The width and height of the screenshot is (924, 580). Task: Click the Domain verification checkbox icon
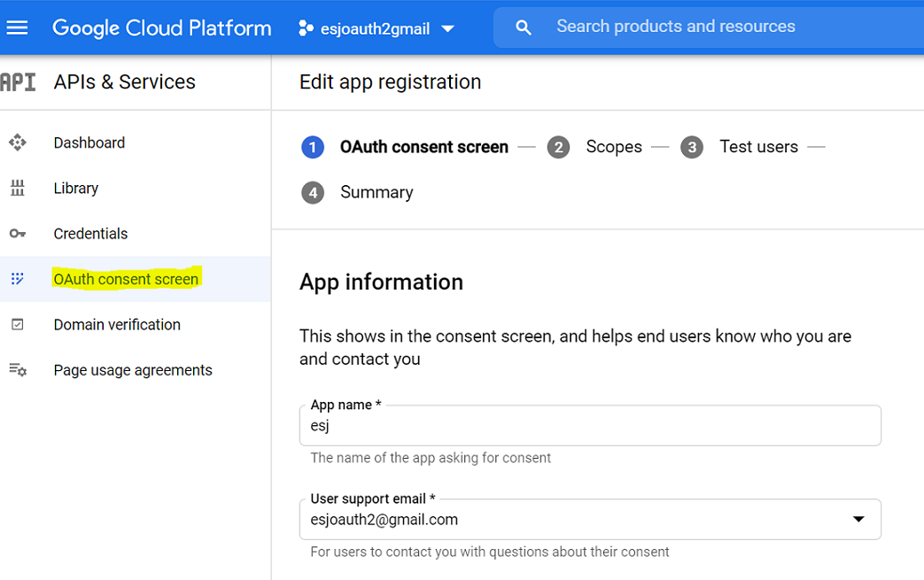coord(18,325)
